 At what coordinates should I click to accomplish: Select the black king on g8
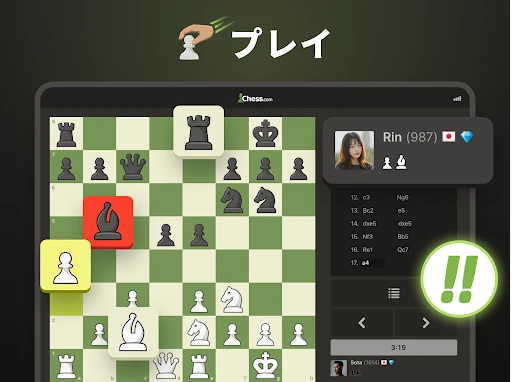[x=265, y=134]
